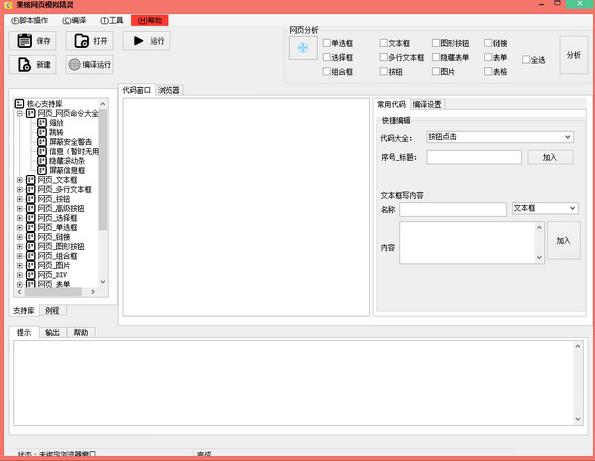
Task: Click the 网页_高级按钮 node icon
Action: pyautogui.click(x=31, y=208)
